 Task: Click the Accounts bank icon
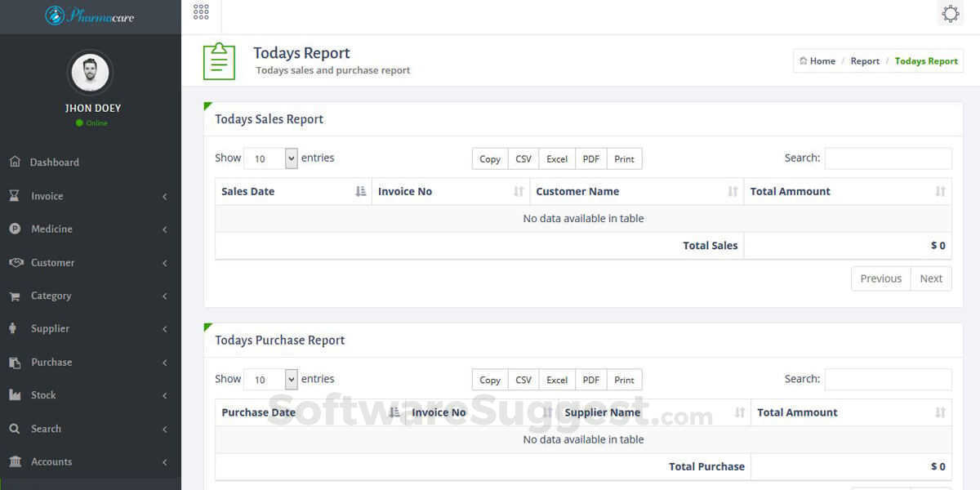pyautogui.click(x=15, y=461)
